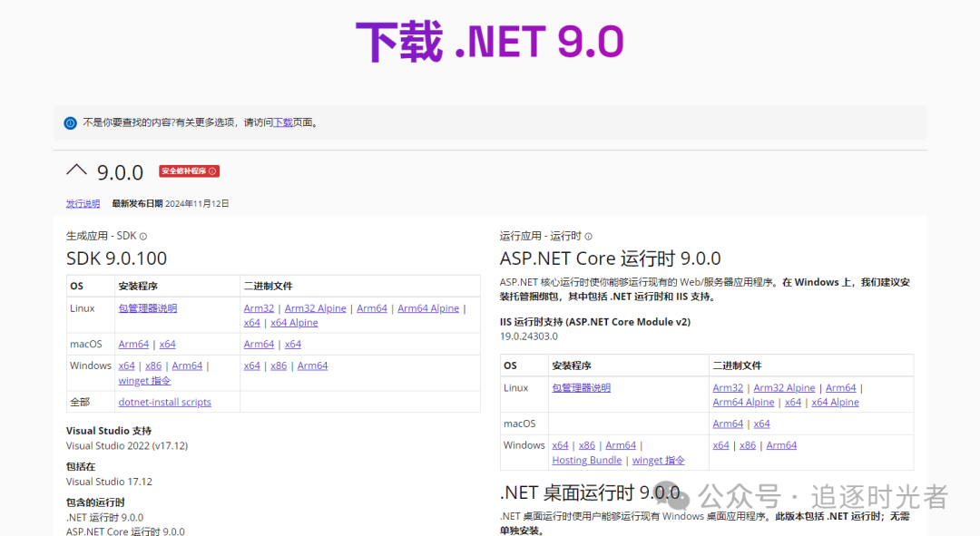Download ASP.NET Core Windows x86 installer
Screen dimensions: 980x536
coord(587,445)
